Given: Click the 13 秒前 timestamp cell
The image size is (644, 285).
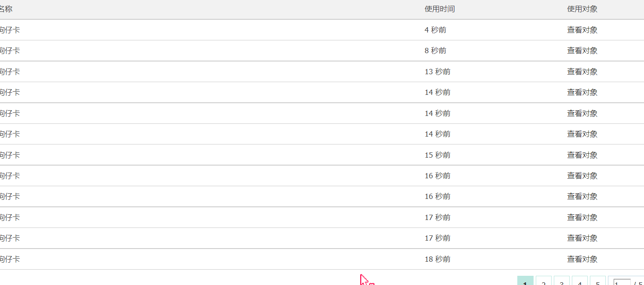Looking at the screenshot, I should click(x=437, y=72).
